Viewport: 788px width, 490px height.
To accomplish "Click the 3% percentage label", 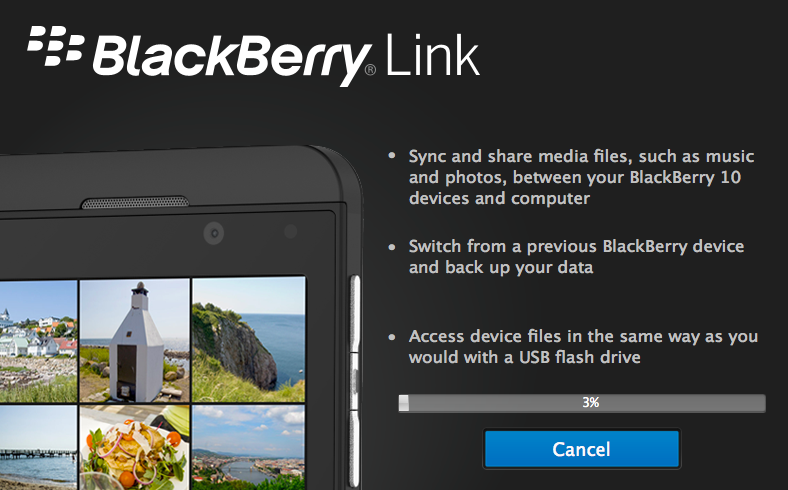I will point(591,403).
